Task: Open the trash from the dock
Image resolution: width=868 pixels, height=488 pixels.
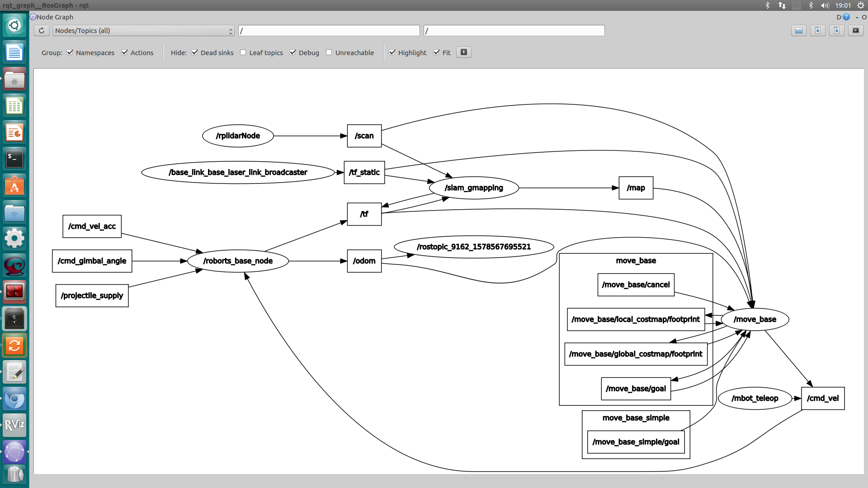Action: [x=14, y=474]
